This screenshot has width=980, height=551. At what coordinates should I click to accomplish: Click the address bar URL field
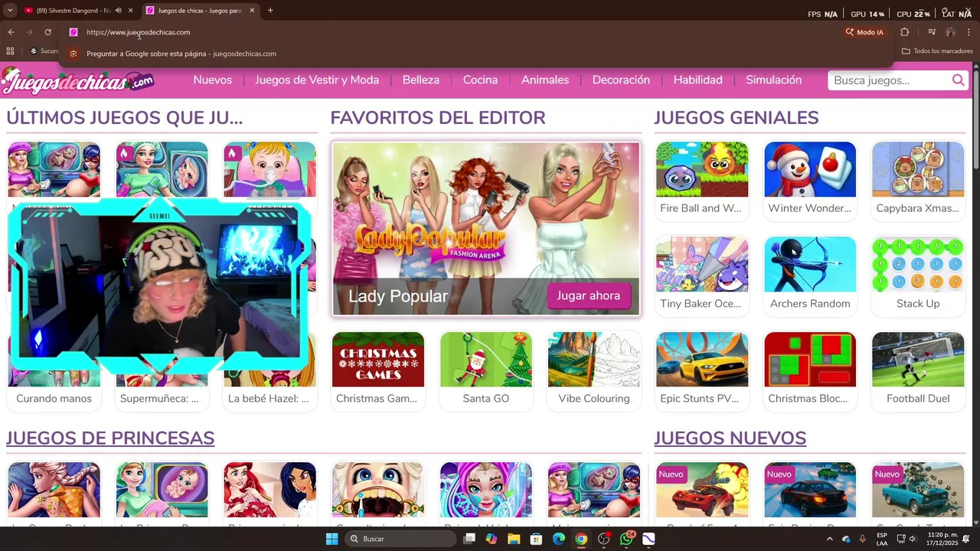coord(459,32)
